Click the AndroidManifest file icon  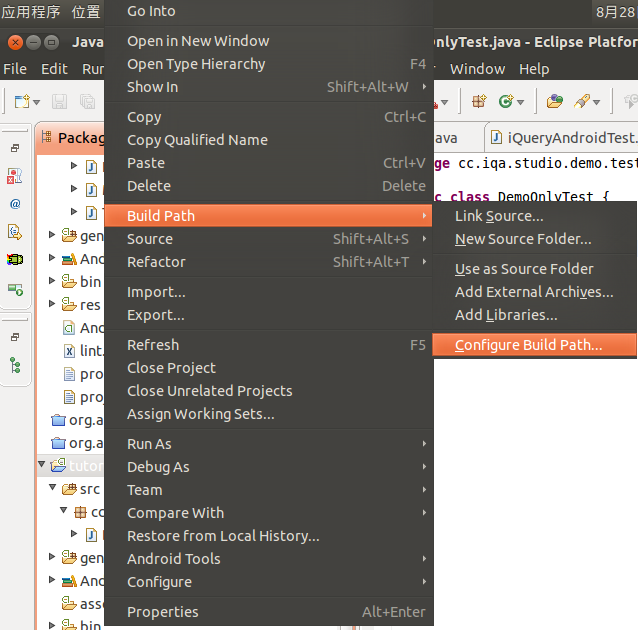(x=69, y=328)
